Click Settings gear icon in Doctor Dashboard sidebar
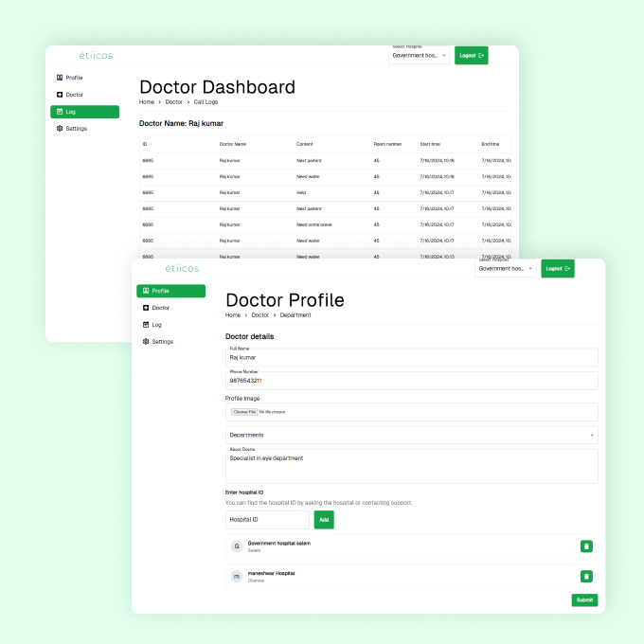This screenshot has width=644, height=644. click(60, 128)
